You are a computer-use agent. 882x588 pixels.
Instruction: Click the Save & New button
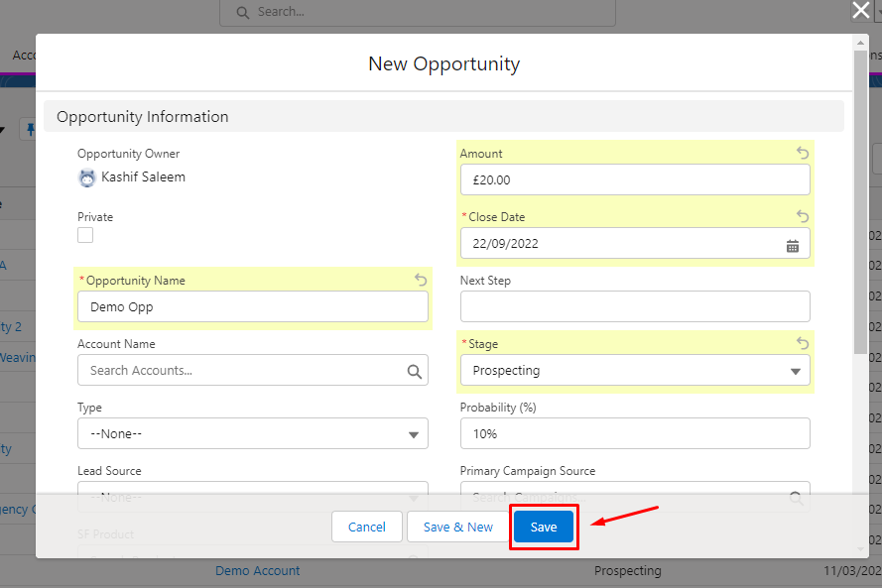[x=457, y=527]
